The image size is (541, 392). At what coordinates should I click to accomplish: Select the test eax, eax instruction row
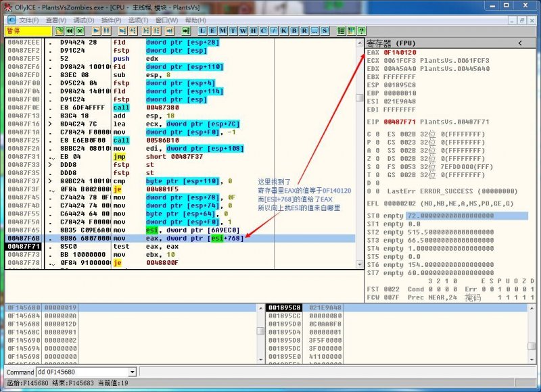coord(181,247)
